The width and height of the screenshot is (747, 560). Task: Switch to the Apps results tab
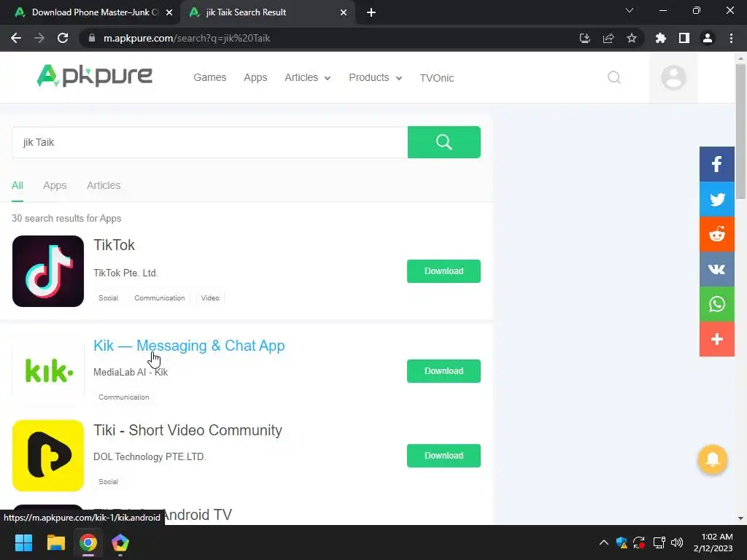(x=55, y=185)
